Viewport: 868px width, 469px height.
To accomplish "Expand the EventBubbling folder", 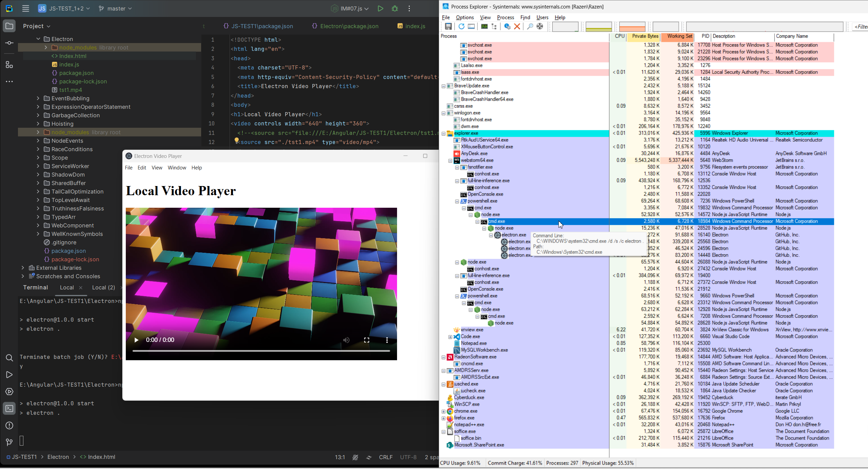I will (x=38, y=98).
